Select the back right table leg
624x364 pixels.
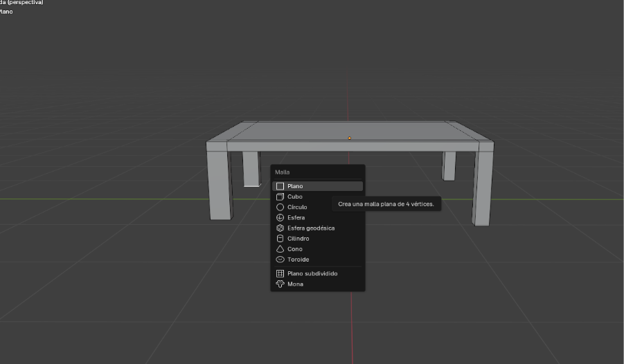pos(449,165)
